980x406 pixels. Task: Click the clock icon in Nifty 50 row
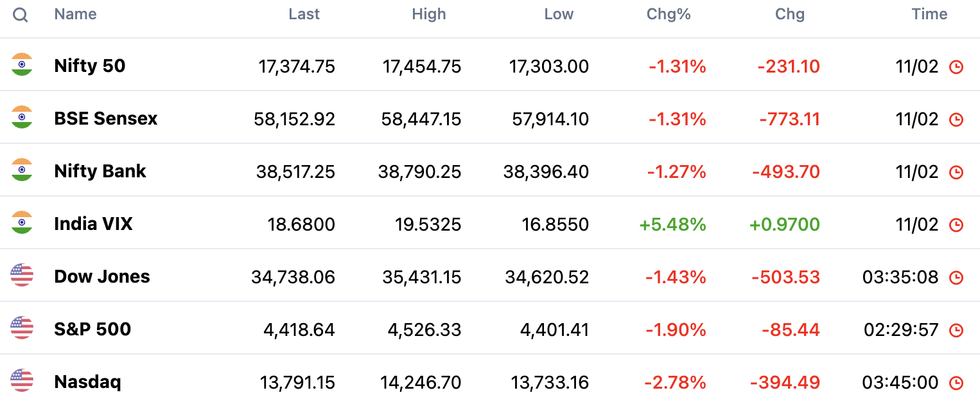tap(956, 67)
